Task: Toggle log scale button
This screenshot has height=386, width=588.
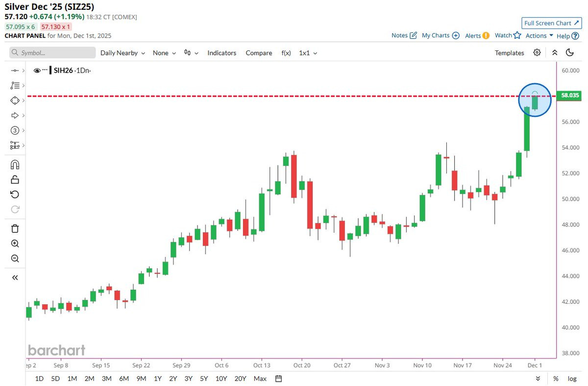Action: click(572, 378)
